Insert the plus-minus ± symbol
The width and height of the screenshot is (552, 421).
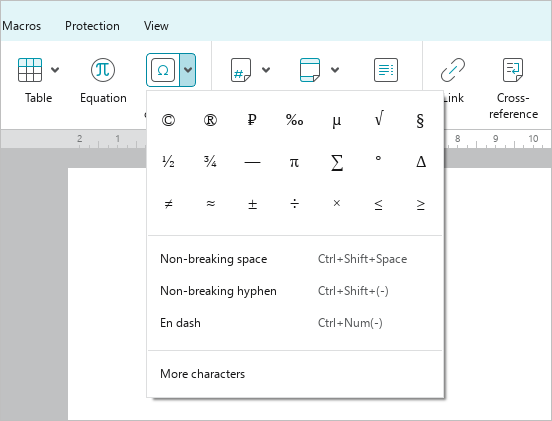click(x=252, y=204)
